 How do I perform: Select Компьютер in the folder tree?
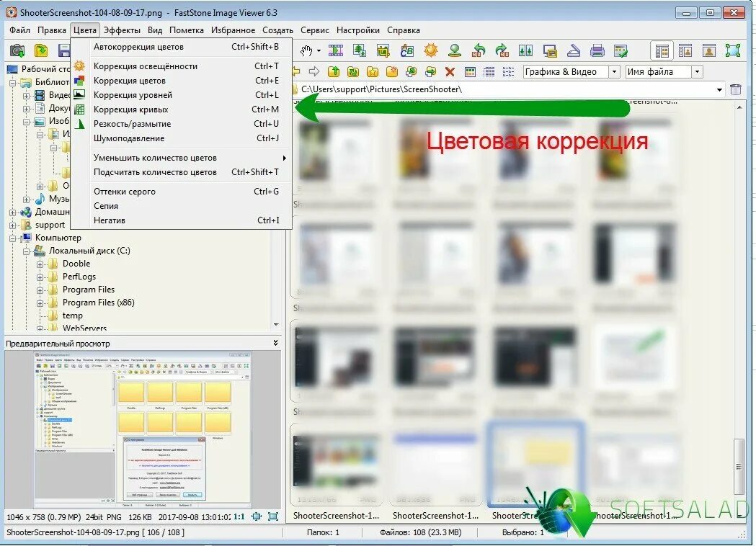[x=58, y=238]
